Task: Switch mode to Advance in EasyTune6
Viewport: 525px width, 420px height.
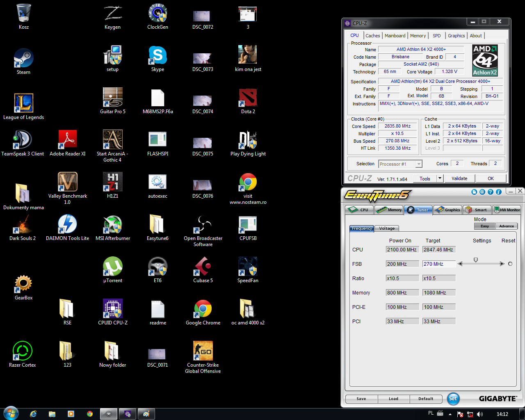Action: tap(506, 226)
